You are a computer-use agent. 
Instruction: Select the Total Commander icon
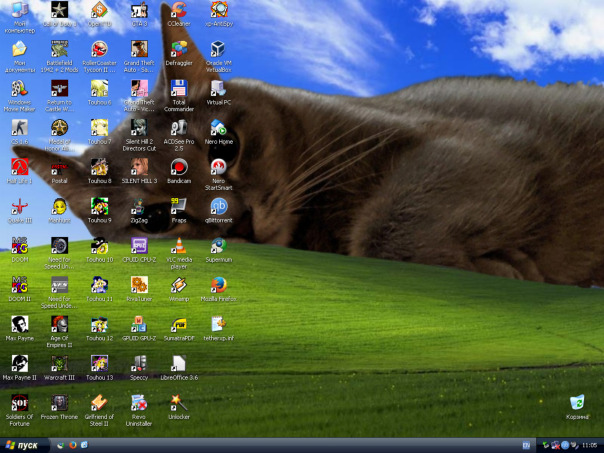(x=179, y=89)
